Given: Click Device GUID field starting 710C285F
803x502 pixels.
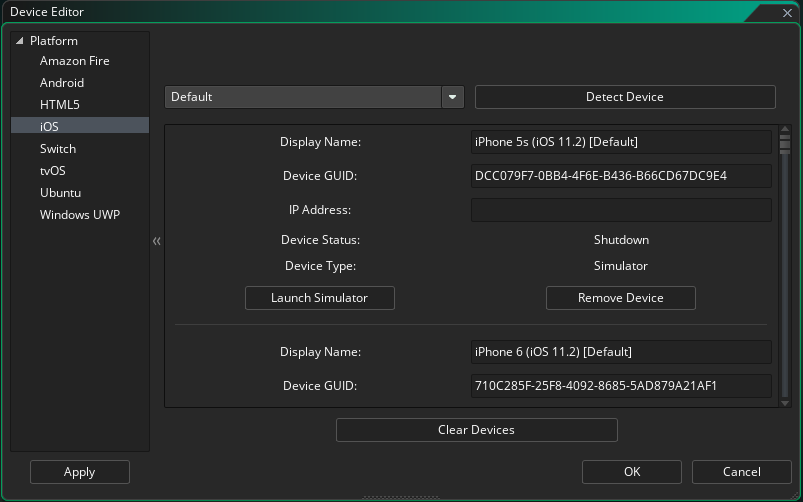Looking at the screenshot, I should tap(621, 386).
